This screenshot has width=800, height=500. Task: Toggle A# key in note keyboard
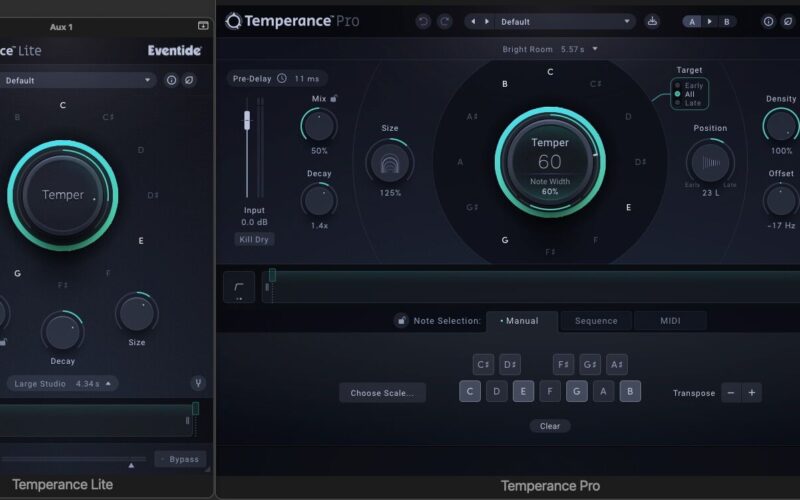617,364
